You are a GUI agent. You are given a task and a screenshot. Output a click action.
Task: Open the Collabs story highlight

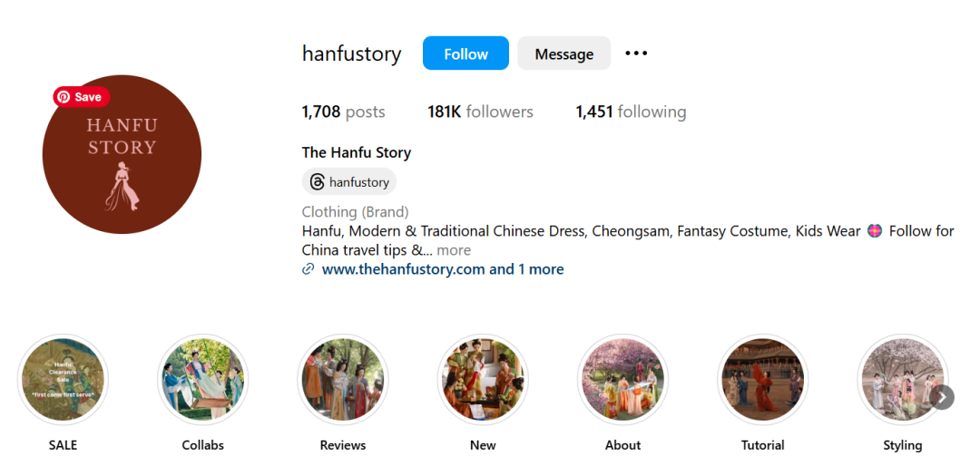[202, 380]
